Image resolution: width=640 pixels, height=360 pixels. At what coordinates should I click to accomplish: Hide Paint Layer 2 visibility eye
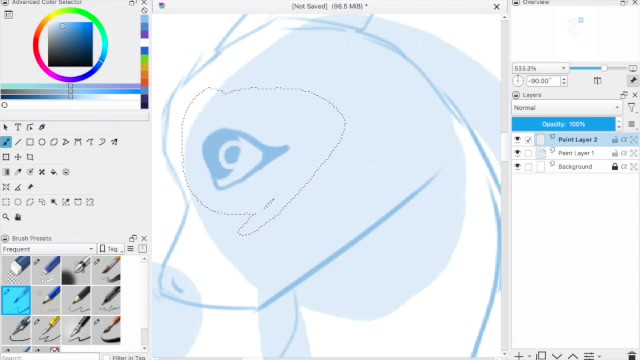(518, 140)
